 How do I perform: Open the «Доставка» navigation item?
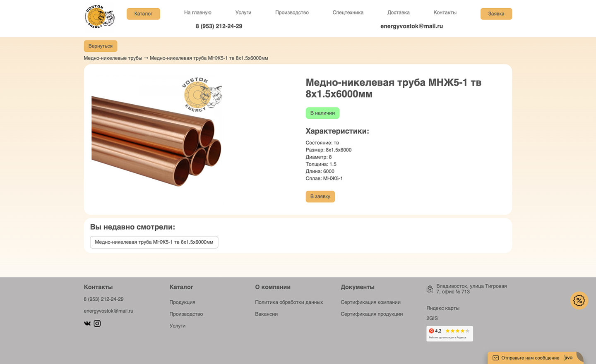tap(398, 12)
